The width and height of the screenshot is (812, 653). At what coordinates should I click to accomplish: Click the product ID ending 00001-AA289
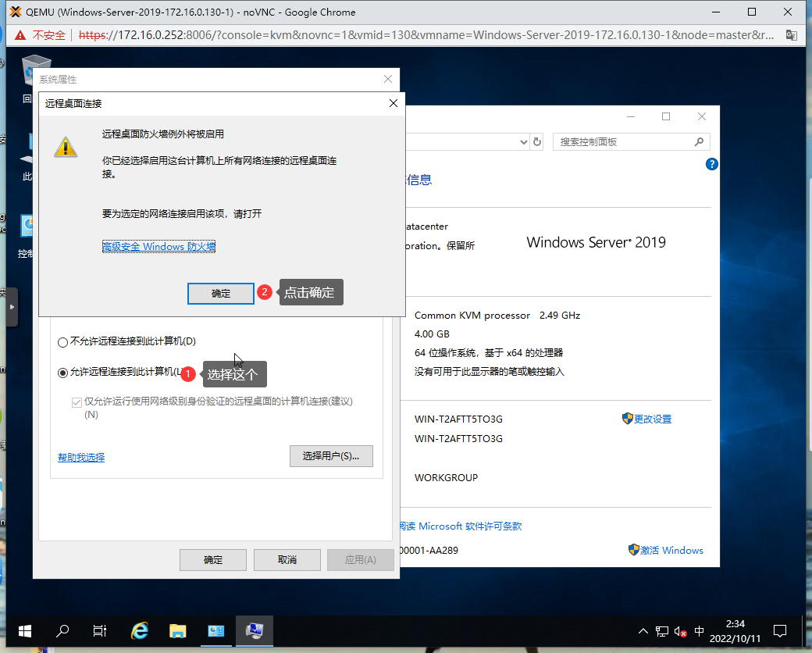(x=429, y=551)
